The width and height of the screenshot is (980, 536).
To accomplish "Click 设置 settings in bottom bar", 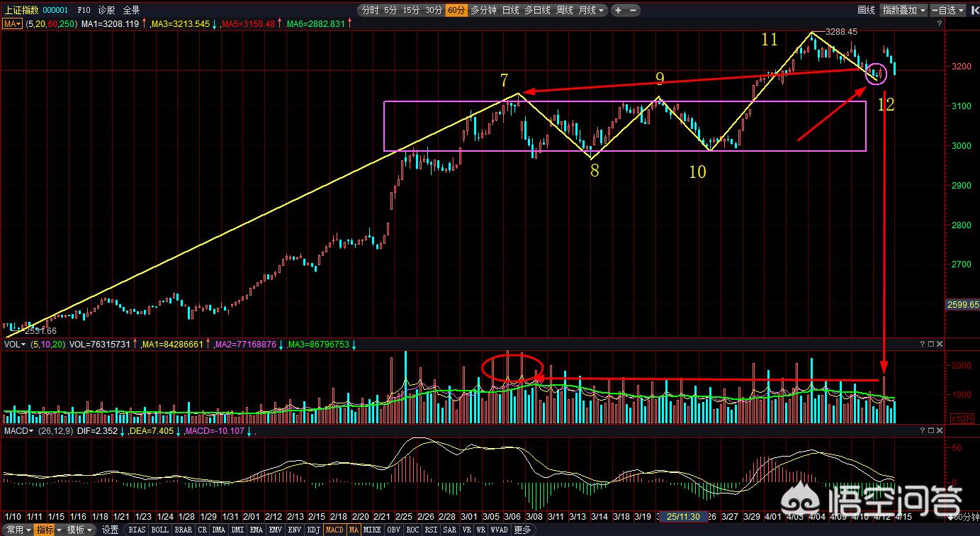I will (110, 530).
